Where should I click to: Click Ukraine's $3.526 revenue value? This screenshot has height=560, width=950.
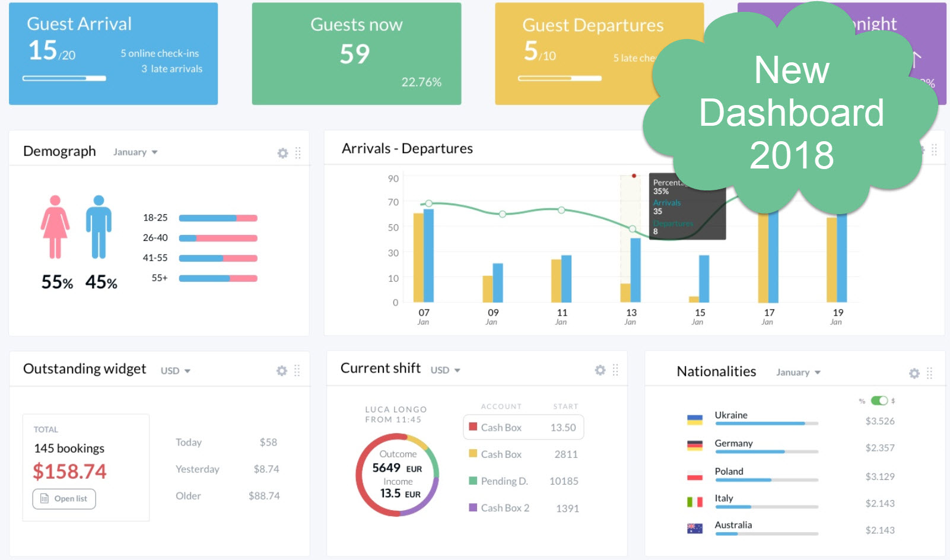pos(880,421)
